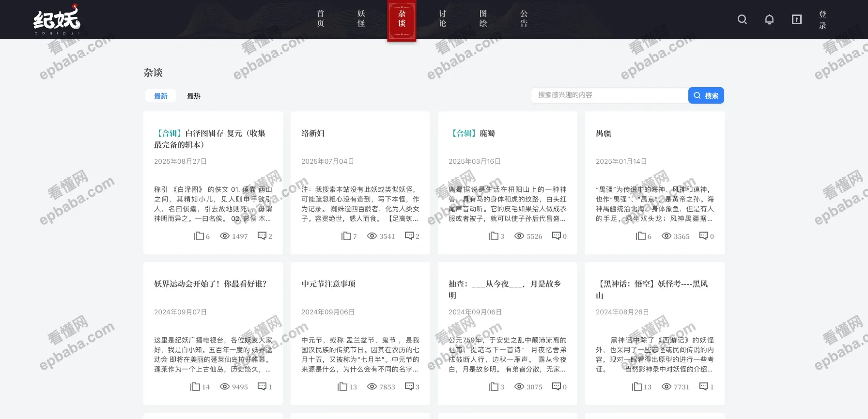Open notifications bell icon
This screenshot has height=419, width=868.
pyautogui.click(x=769, y=19)
